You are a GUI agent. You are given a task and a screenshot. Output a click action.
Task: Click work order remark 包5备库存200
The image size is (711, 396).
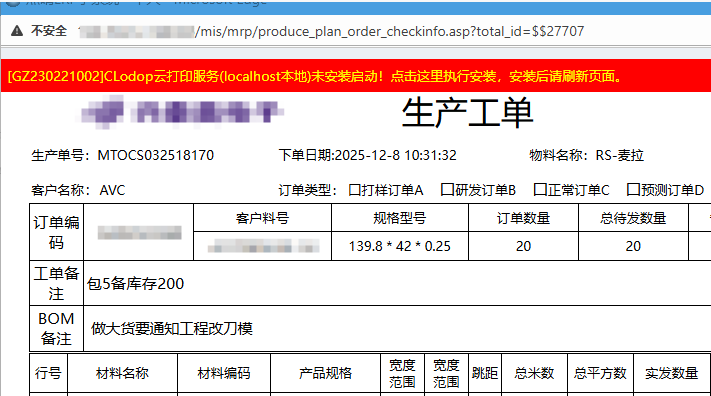click(135, 284)
